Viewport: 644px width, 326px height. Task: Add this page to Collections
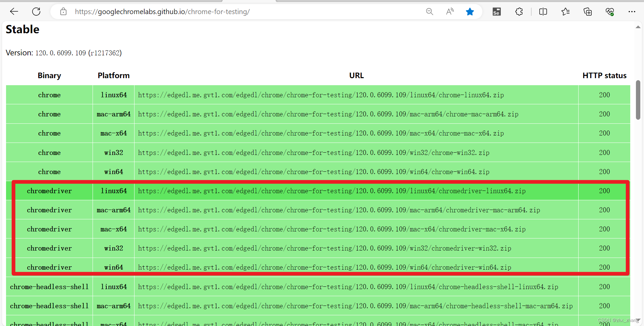(x=588, y=11)
